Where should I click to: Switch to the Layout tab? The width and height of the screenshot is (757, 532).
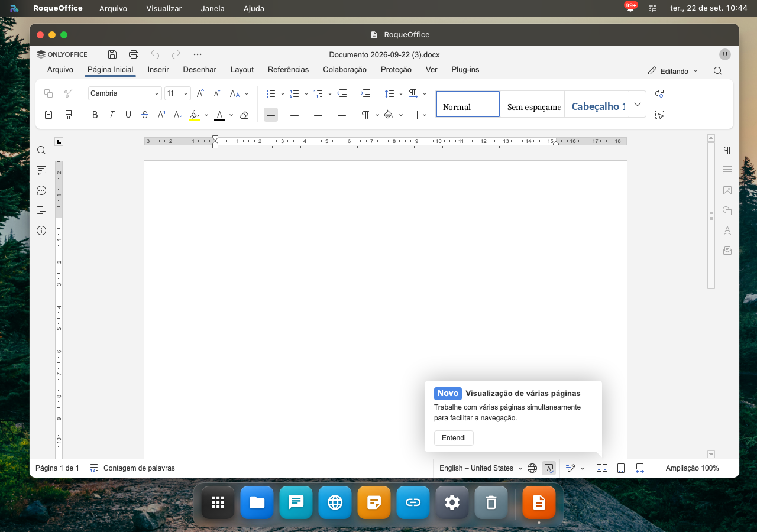(x=242, y=70)
